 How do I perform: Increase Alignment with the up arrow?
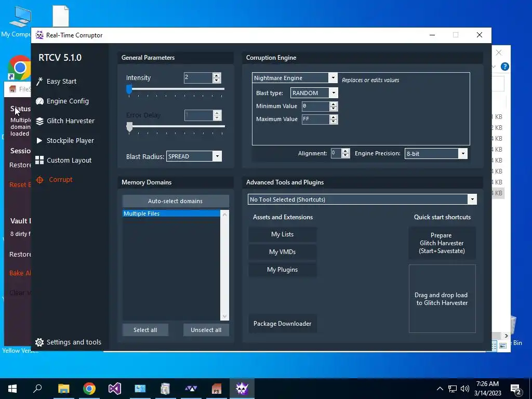(x=345, y=151)
